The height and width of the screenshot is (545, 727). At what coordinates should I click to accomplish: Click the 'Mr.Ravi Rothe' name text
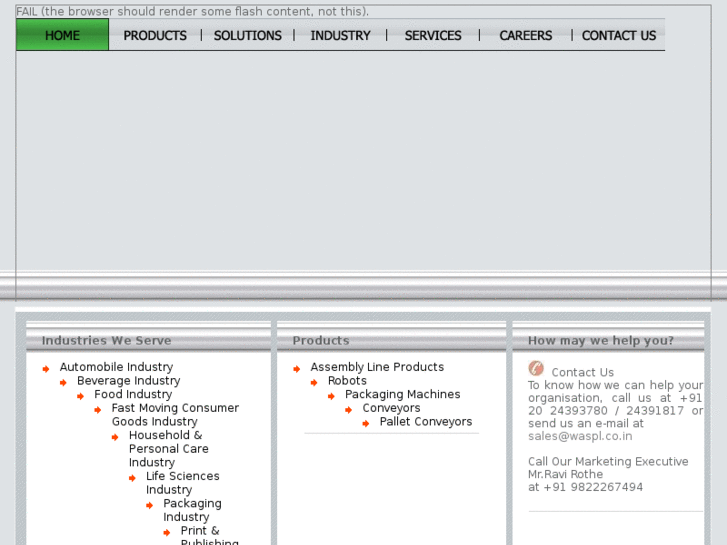point(565,474)
